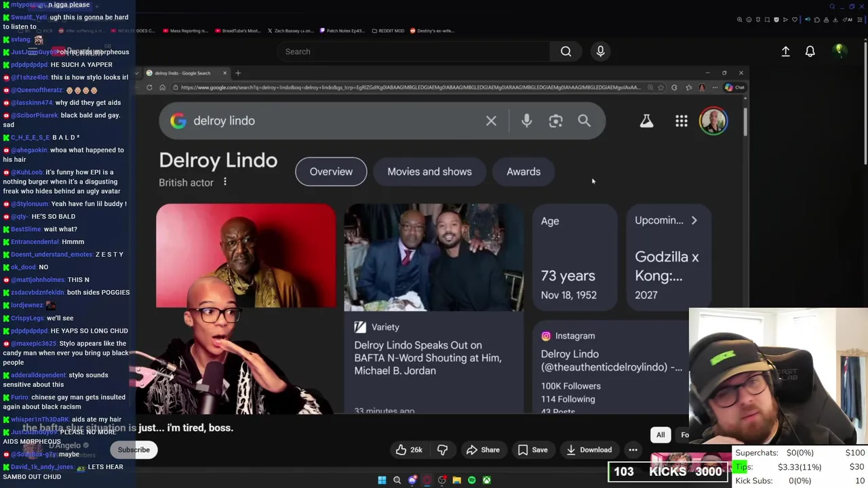Like the video with thumbs up
This screenshot has height=488, width=868.
coord(409,449)
